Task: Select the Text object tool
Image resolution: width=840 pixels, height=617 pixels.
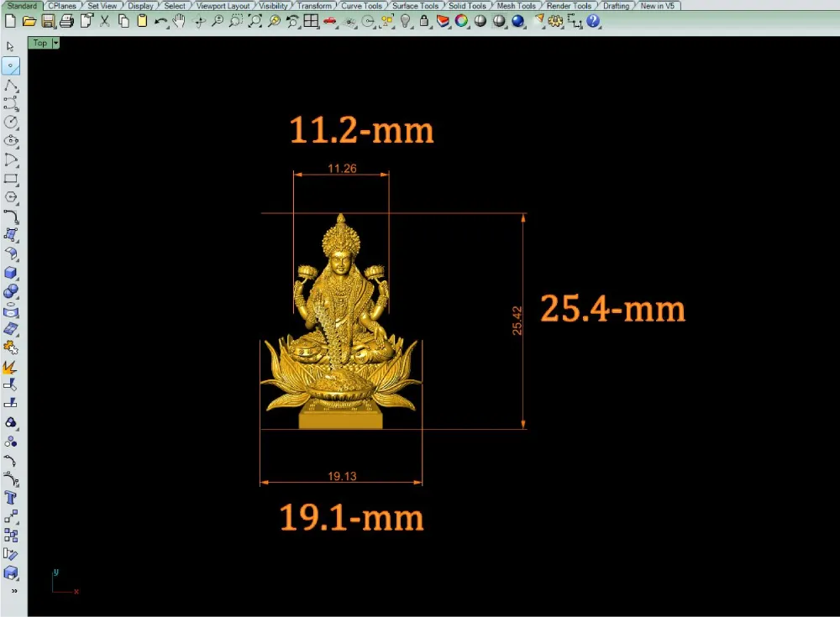Action: (11, 498)
